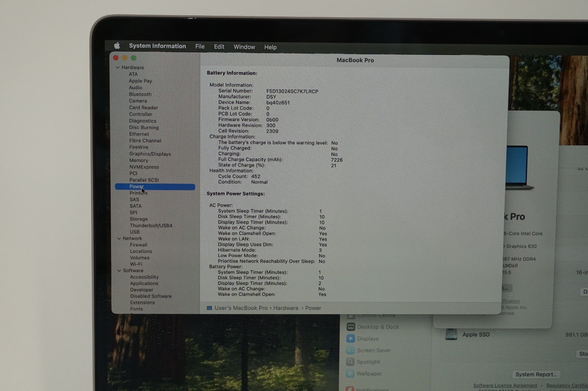Viewport: 588px width, 391px height.
Task: Select Fibre Channel in the sidebar
Action: click(x=145, y=141)
